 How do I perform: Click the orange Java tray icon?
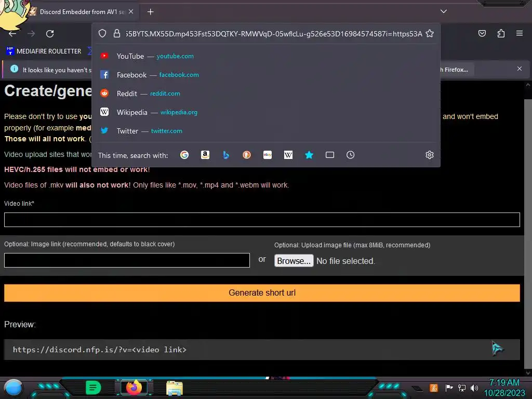434,388
